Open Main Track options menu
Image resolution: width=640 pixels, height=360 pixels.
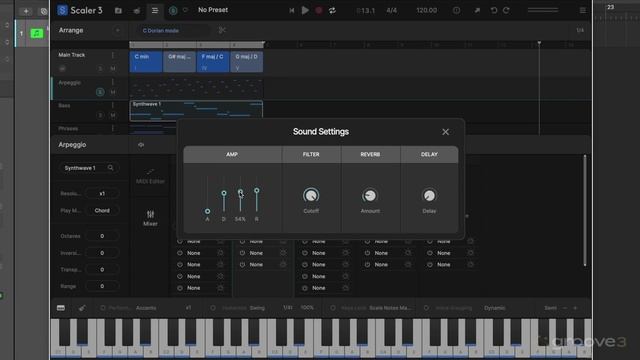tap(113, 55)
